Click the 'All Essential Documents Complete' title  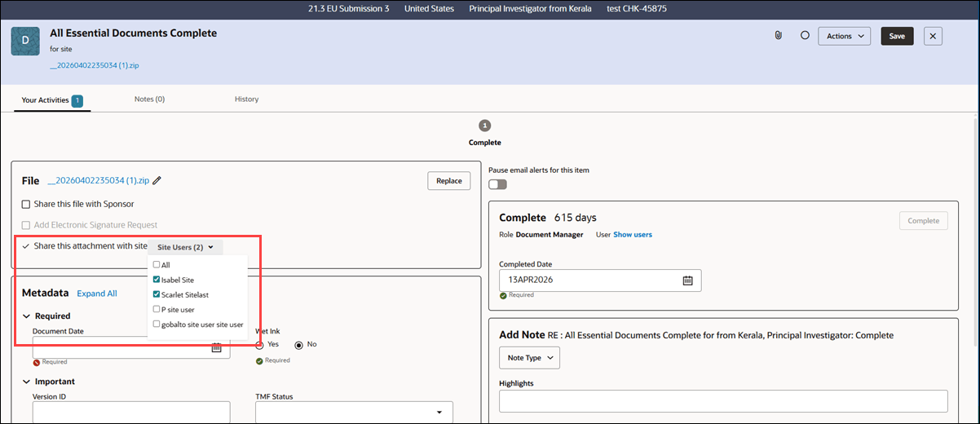coord(134,33)
